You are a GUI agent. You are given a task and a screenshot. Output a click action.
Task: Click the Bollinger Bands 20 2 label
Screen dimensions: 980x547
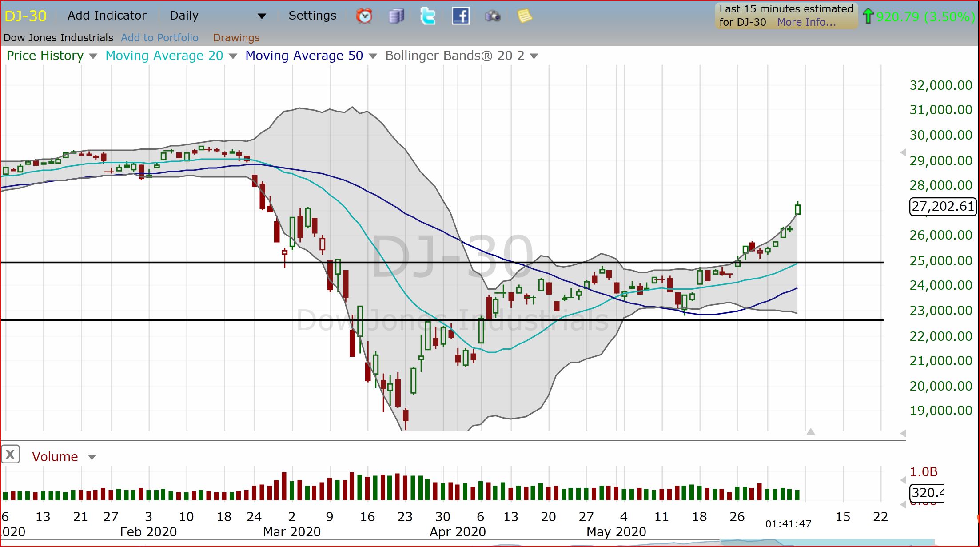[x=455, y=56]
